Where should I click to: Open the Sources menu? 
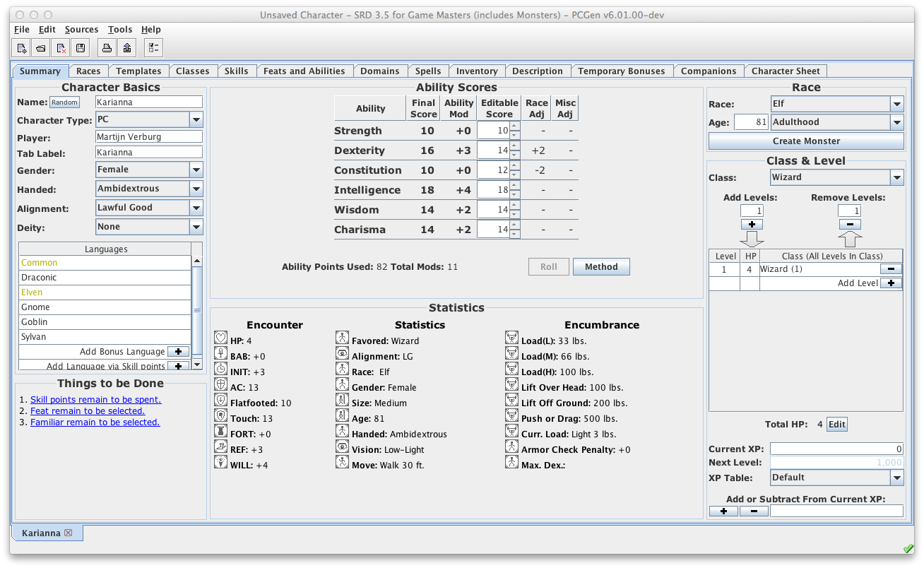(81, 30)
